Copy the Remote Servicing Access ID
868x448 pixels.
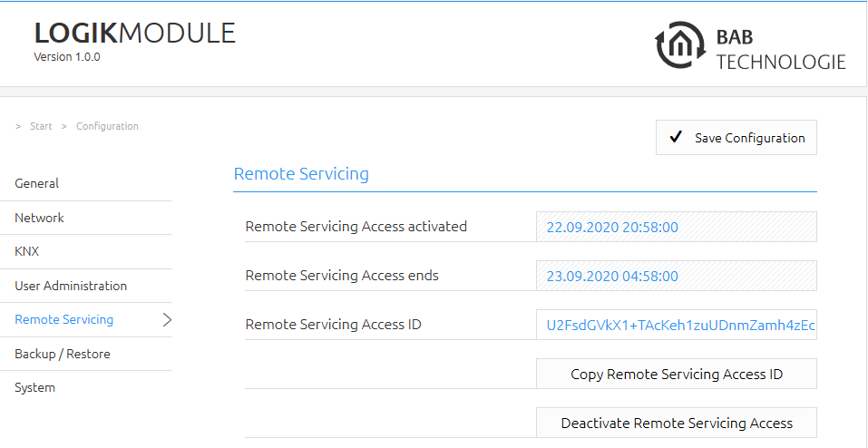point(676,374)
